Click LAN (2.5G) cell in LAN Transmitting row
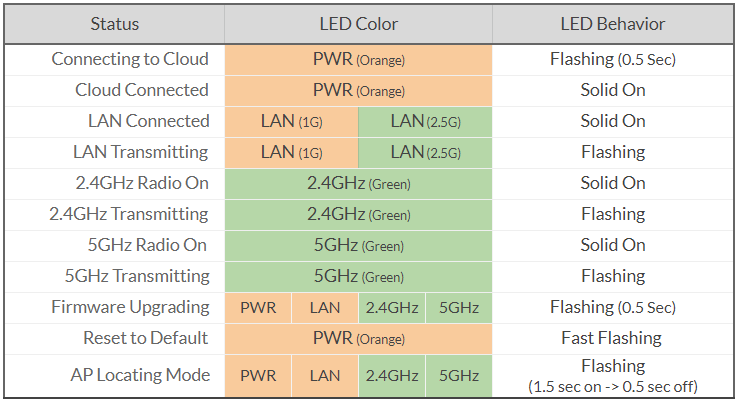This screenshot has width=738, height=402. [x=425, y=152]
